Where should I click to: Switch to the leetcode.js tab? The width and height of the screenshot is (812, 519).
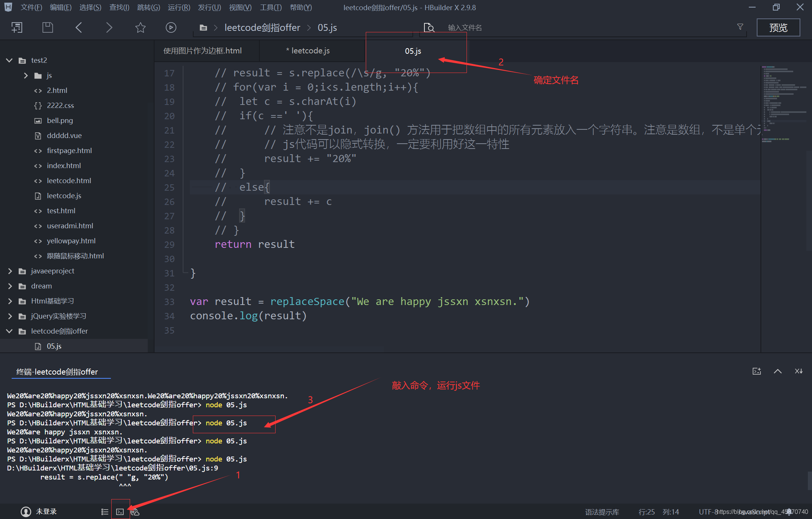click(x=312, y=51)
